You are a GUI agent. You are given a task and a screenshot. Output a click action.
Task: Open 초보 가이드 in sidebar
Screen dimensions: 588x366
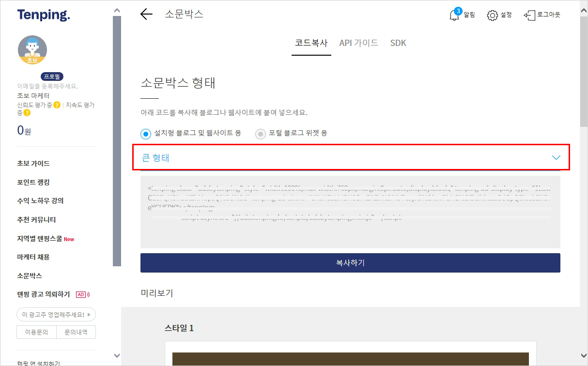(33, 164)
